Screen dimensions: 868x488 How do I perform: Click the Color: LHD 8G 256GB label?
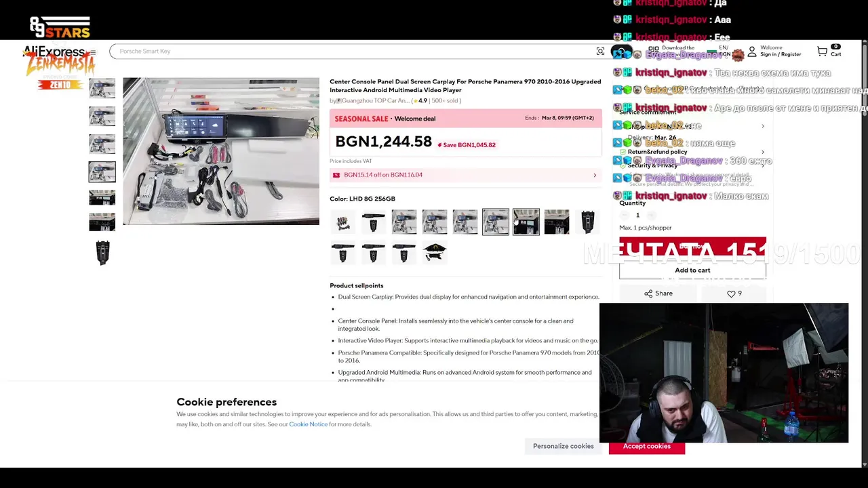(x=362, y=199)
